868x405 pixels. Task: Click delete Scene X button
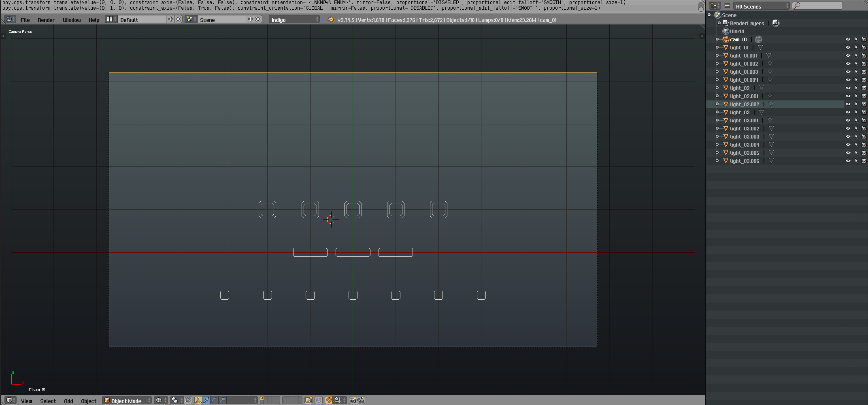click(258, 19)
